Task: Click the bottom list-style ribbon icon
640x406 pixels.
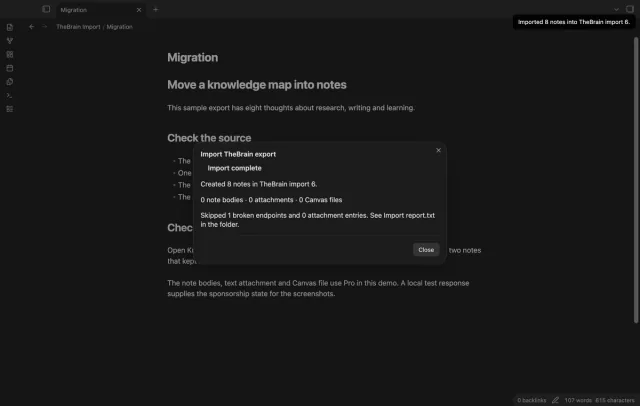Action: pyautogui.click(x=10, y=109)
